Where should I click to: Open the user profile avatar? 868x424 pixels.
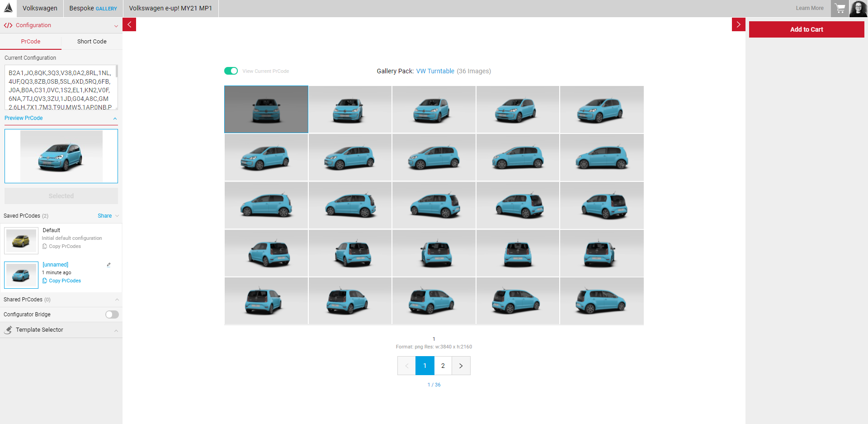point(859,8)
